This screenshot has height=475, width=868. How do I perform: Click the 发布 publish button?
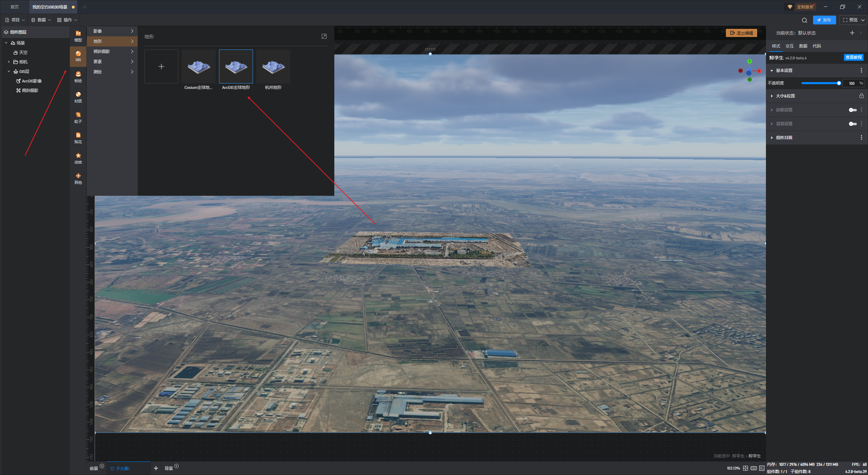(824, 20)
